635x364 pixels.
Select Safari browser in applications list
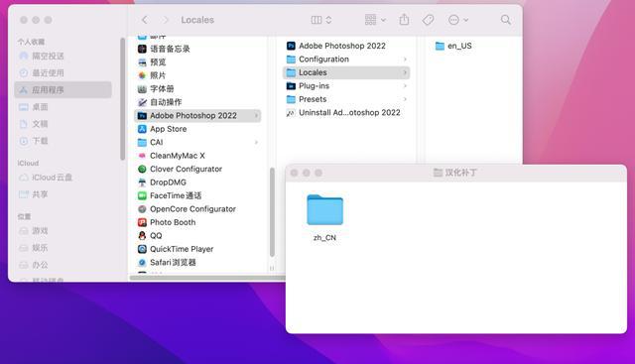[167, 263]
